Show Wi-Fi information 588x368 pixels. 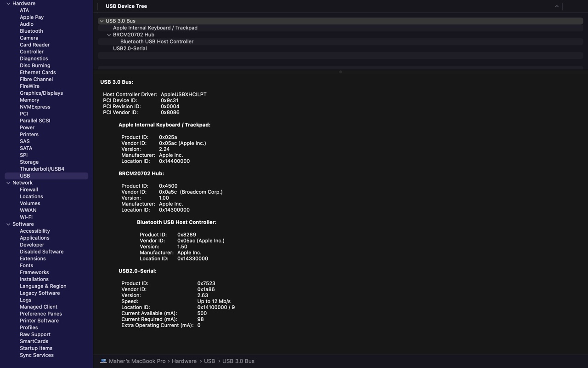pos(26,217)
